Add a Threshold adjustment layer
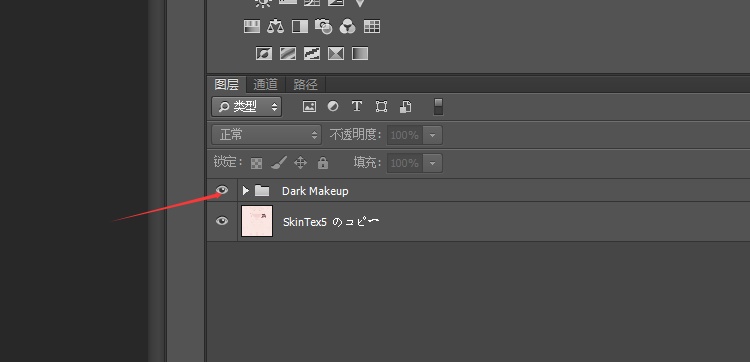This screenshot has width=750, height=362. pos(312,53)
